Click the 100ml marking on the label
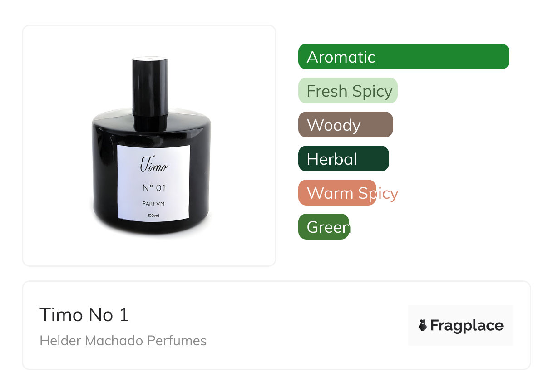This screenshot has width=553, height=392. coord(153,215)
